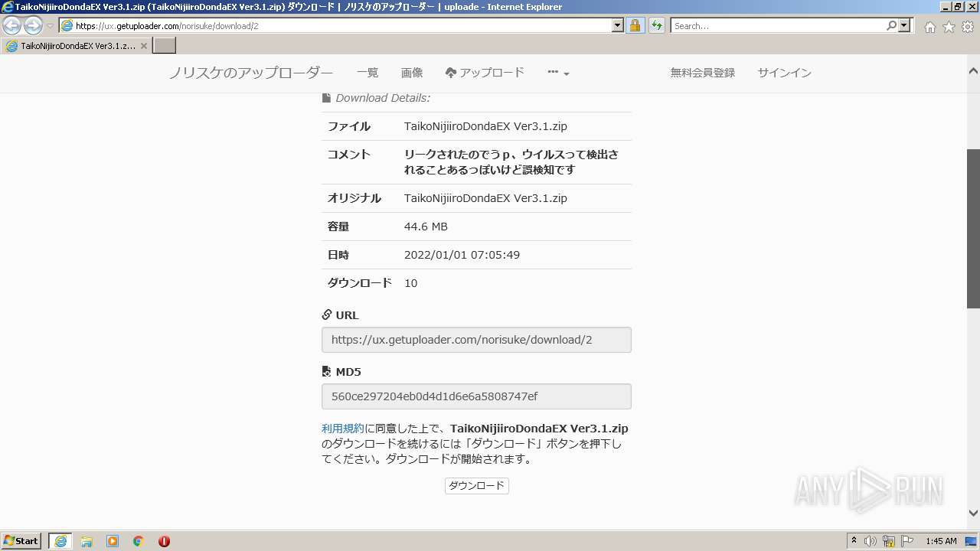Click the page scrollbar down arrow
The height and width of the screenshot is (551, 980).
pos(973,514)
